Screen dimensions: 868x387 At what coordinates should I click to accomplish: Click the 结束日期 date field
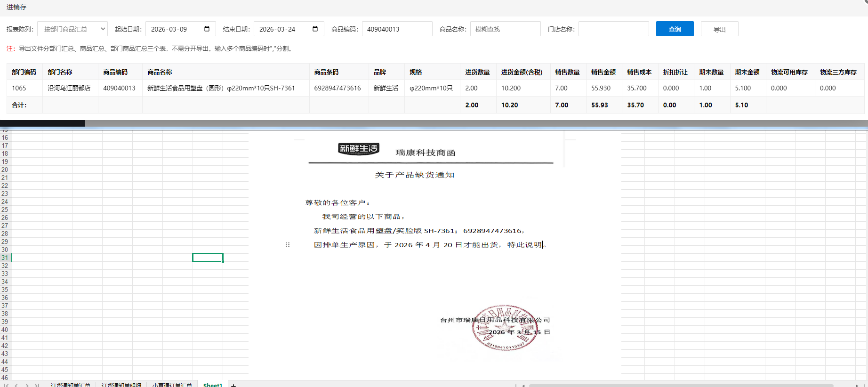click(x=282, y=29)
